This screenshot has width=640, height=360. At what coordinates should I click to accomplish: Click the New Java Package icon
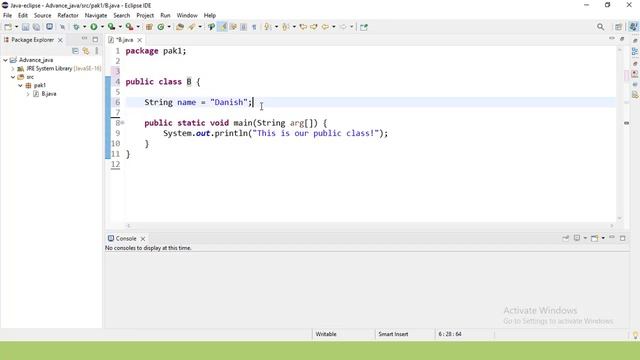pos(149,27)
